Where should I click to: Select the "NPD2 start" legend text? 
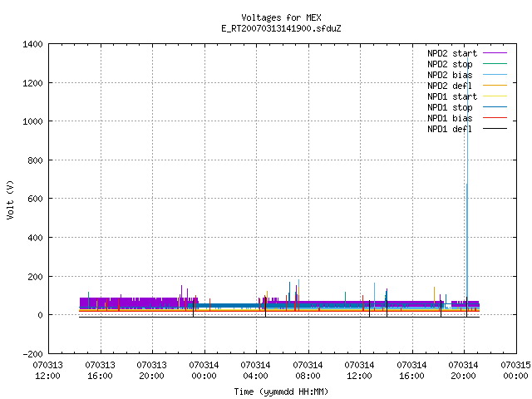452,53
